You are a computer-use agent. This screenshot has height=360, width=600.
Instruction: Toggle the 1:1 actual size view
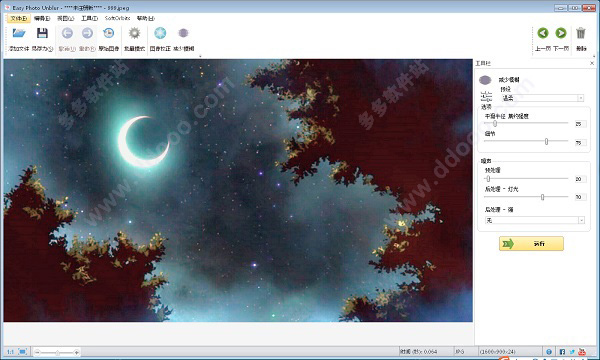tap(10, 352)
